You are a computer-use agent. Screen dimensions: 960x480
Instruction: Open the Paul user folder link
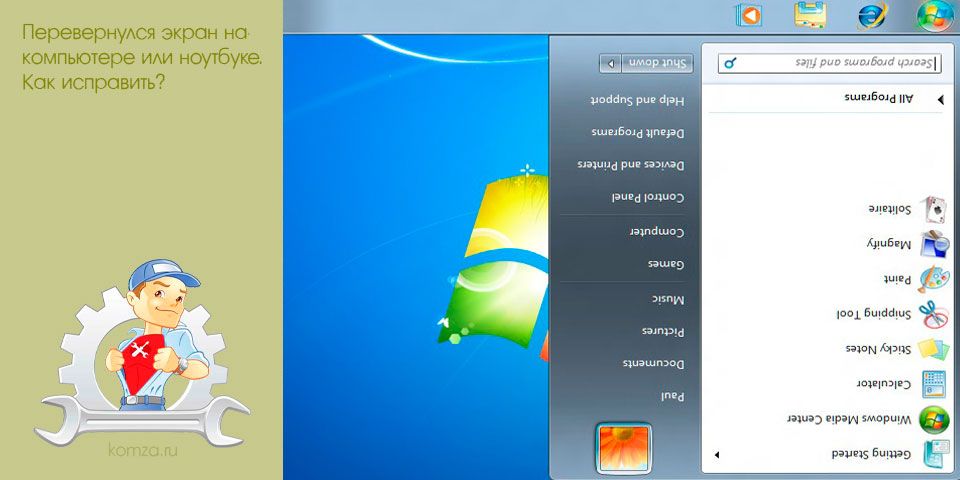[672, 396]
